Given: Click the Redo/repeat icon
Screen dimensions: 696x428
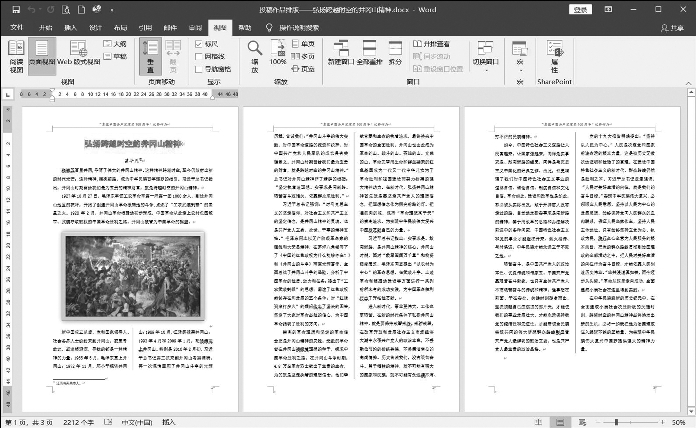Looking at the screenshot, I should (x=51, y=9).
